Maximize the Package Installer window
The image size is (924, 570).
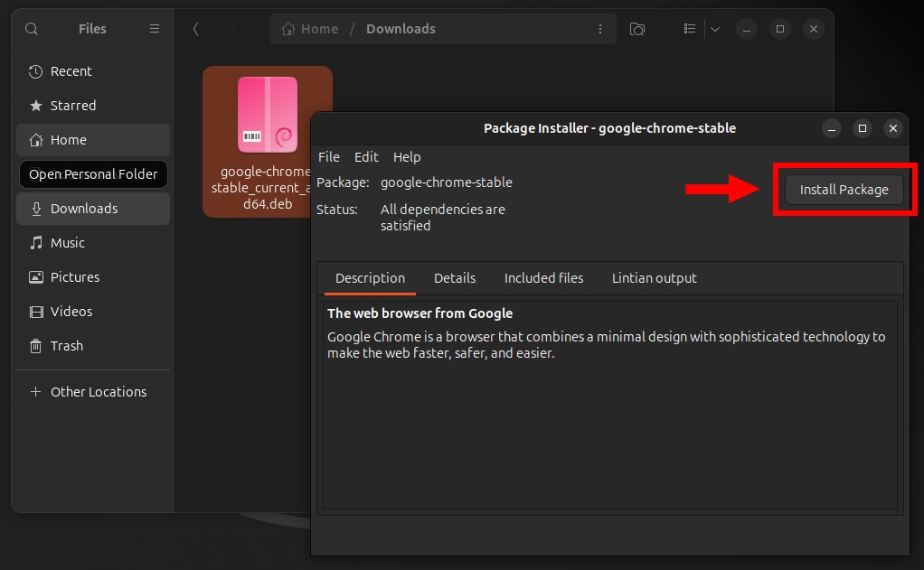[x=863, y=128]
